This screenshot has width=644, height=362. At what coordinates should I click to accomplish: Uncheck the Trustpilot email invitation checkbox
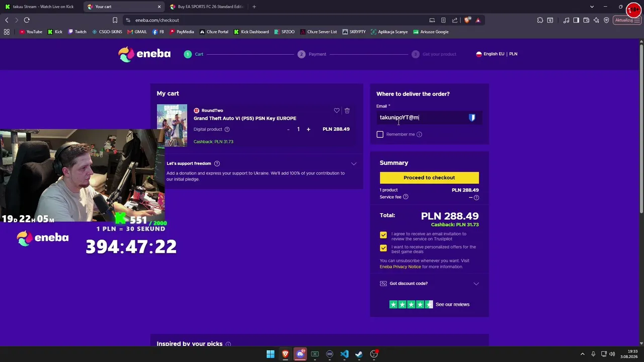tap(383, 235)
